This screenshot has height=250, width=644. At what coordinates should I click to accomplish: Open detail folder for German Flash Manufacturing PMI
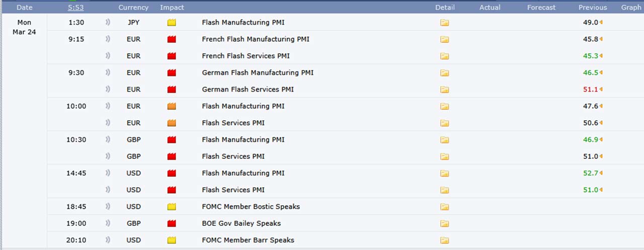point(444,73)
